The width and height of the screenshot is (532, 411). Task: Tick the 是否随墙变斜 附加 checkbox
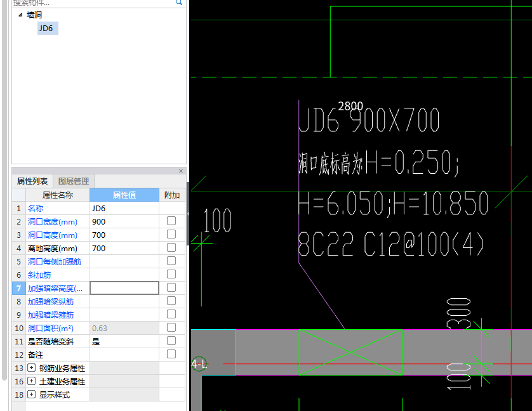[x=171, y=341]
